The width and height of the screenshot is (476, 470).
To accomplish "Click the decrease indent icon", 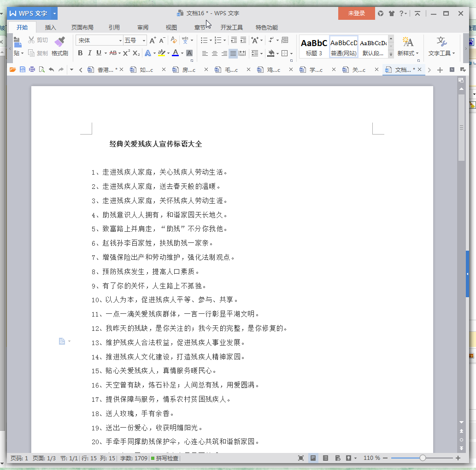I will pyautogui.click(x=234, y=40).
